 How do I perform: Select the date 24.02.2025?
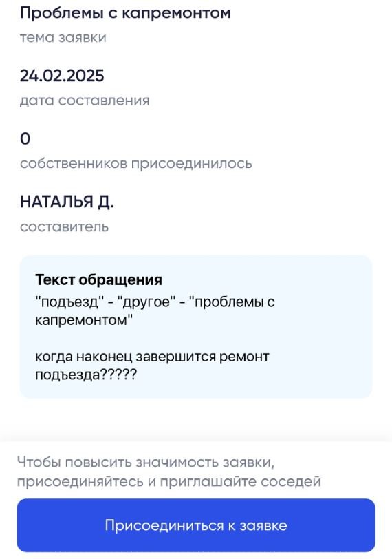point(62,76)
